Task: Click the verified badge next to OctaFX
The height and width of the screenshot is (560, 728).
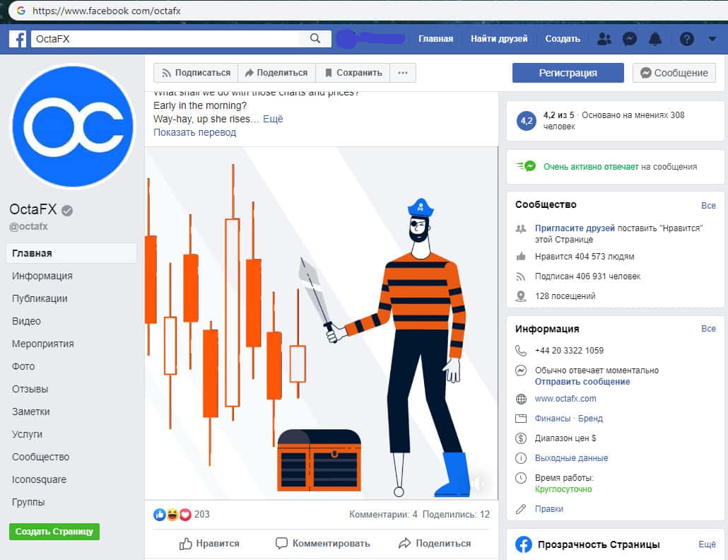Action: (67, 211)
